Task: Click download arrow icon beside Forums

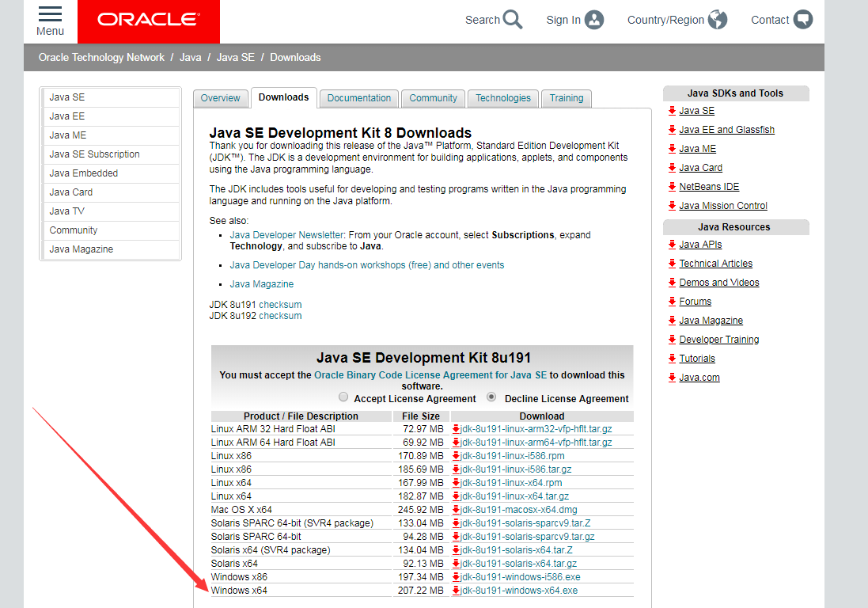Action: point(672,302)
